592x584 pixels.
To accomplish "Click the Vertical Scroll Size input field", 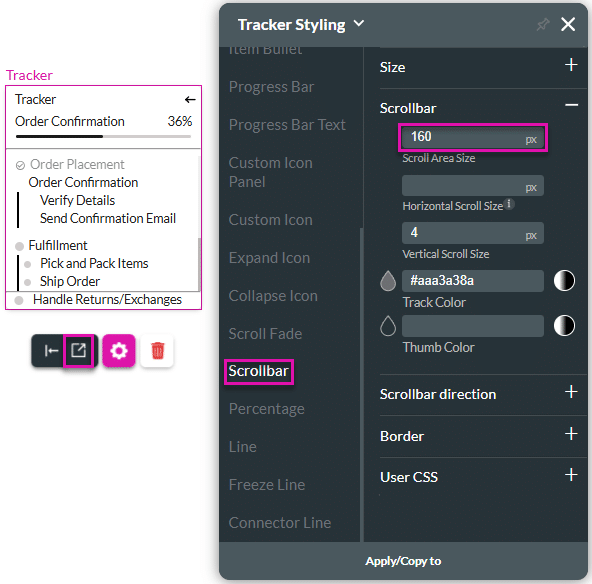I will [x=473, y=233].
